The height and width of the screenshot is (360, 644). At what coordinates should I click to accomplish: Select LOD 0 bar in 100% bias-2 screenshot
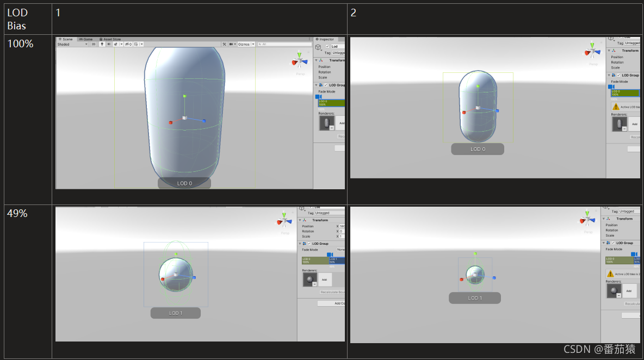625,93
